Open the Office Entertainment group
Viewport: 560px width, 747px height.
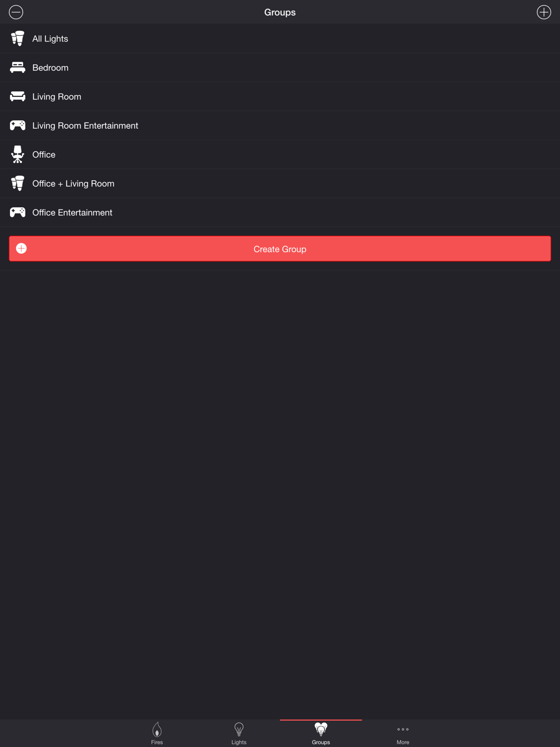(280, 212)
